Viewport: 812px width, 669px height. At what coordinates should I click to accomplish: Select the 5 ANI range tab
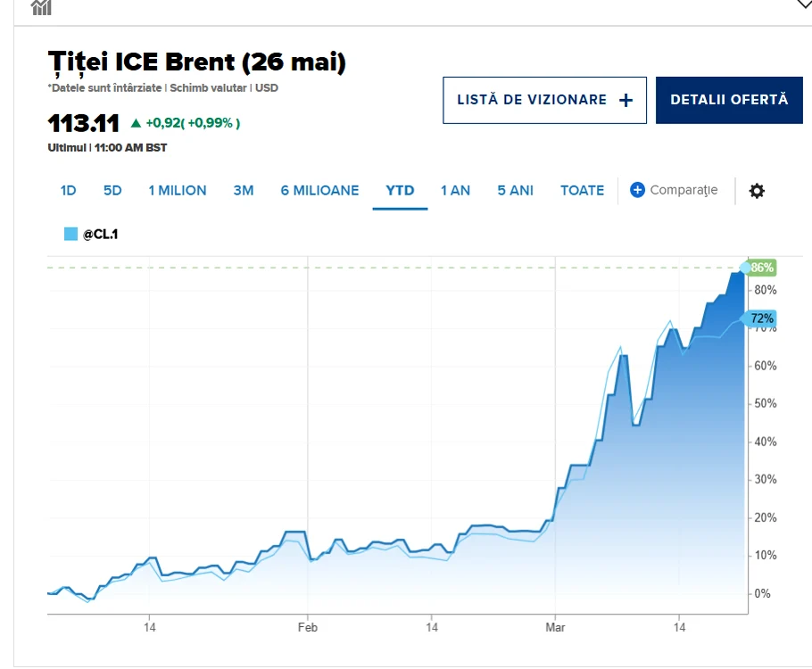pos(515,191)
